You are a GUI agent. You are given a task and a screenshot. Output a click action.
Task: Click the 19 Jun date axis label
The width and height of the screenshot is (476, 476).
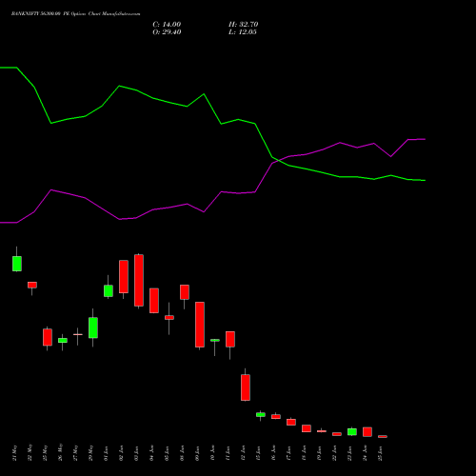point(319,453)
